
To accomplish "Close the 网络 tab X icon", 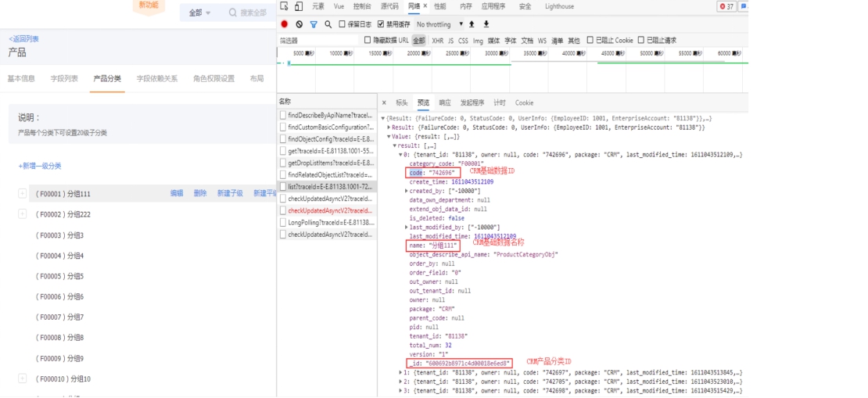I will (425, 6).
